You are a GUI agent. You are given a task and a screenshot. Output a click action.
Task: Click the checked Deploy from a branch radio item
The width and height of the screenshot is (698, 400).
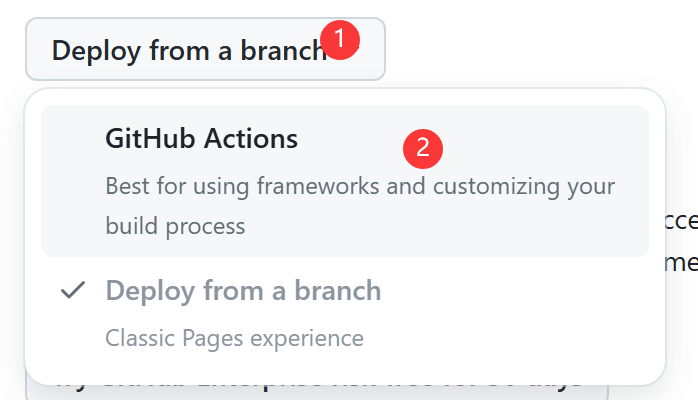(x=345, y=314)
